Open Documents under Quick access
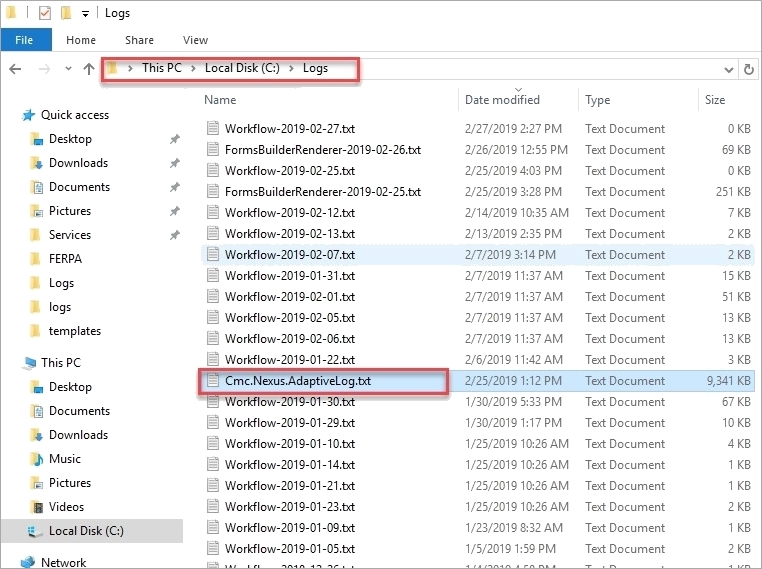762x569 pixels. click(x=79, y=187)
